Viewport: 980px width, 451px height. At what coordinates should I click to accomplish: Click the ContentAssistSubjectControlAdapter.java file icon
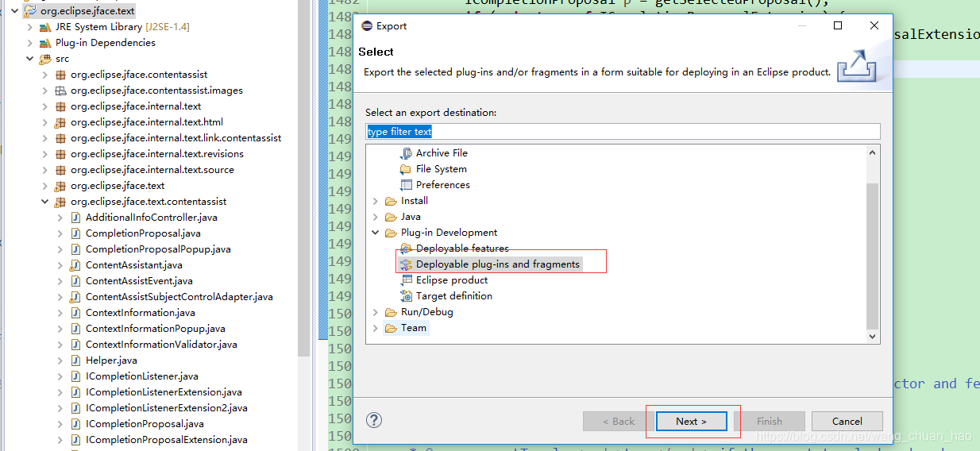tap(75, 297)
